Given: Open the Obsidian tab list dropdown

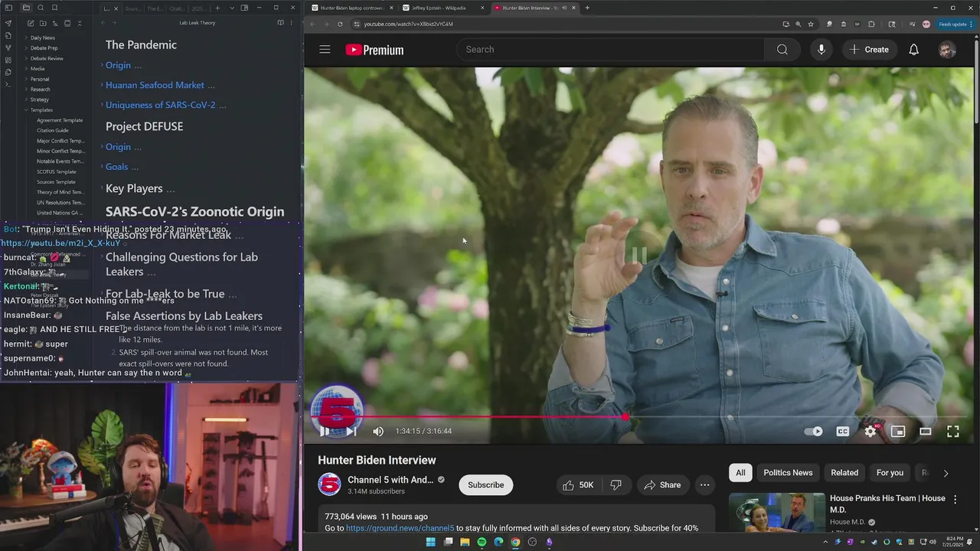Looking at the screenshot, I should [x=232, y=8].
